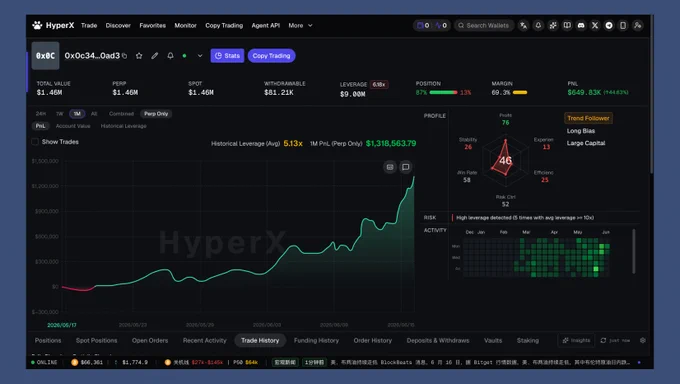
Task: Favorite this wallet with the star icon
Action: (x=139, y=56)
